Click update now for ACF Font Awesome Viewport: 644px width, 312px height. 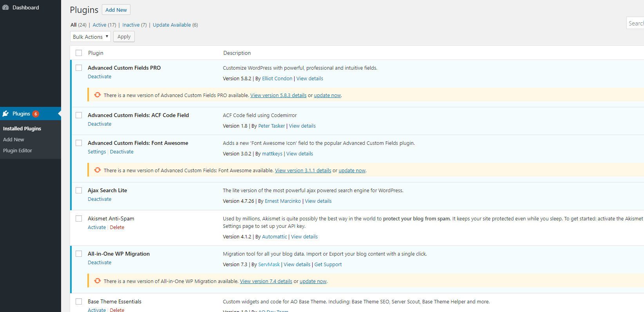pyautogui.click(x=352, y=171)
